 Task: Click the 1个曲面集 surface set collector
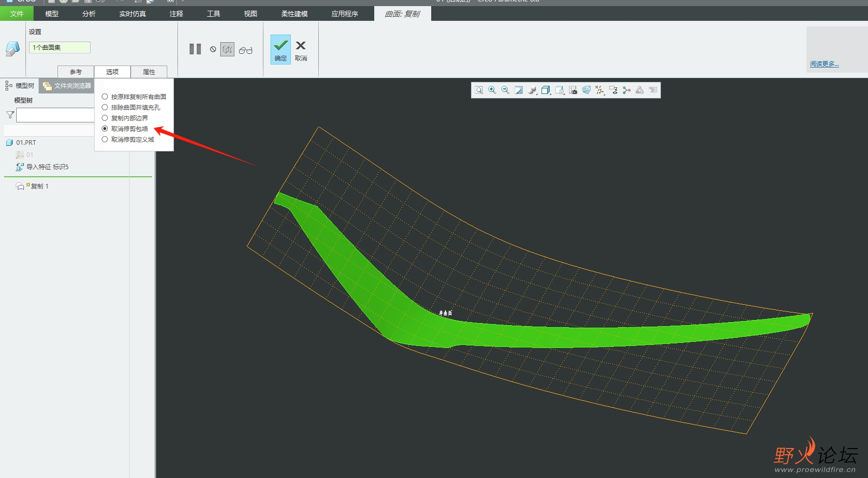tap(59, 47)
